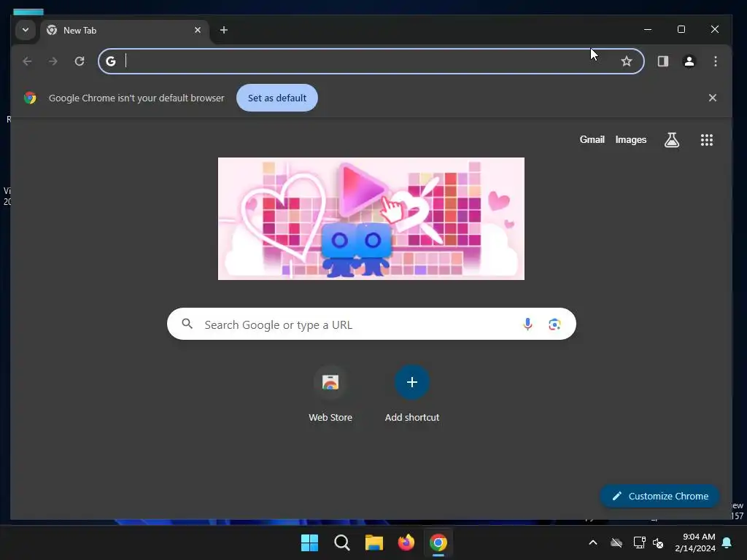Open the Google apps grid

coord(706,140)
